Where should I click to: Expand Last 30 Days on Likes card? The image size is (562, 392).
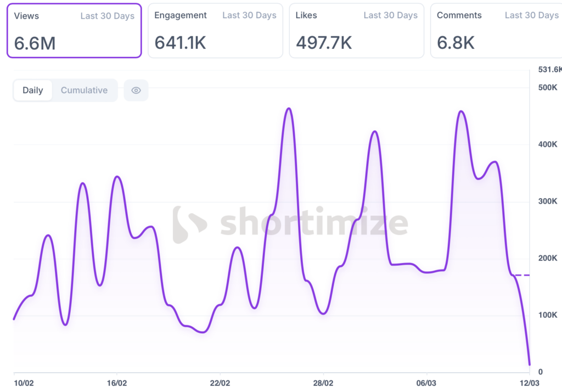click(390, 16)
